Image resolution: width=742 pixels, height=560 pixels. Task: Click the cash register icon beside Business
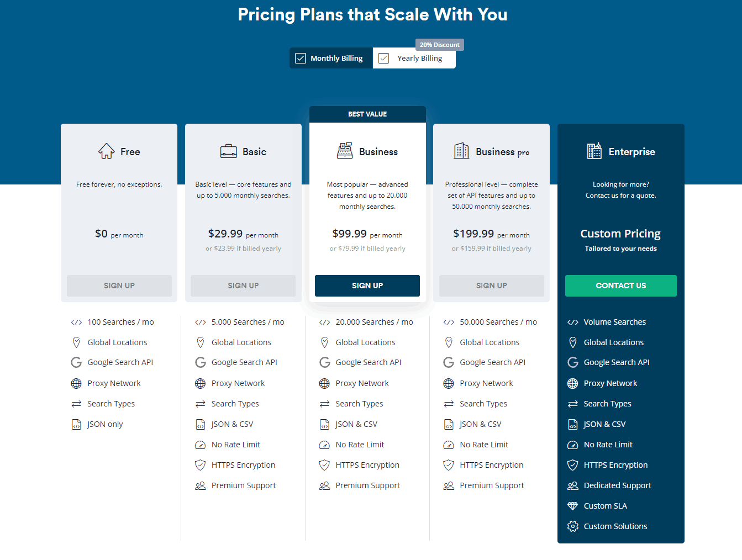point(345,151)
